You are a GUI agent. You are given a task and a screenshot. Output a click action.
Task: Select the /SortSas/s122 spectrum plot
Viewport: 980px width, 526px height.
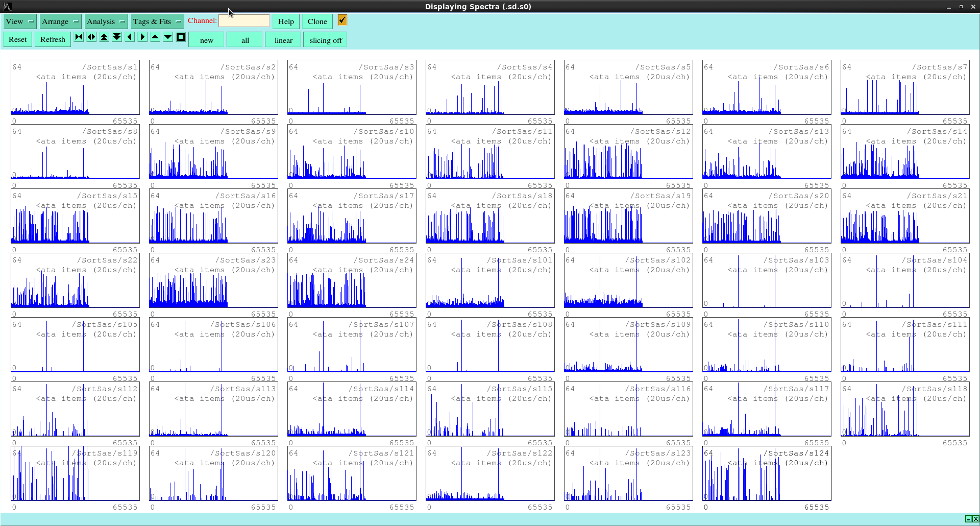[x=490, y=473]
